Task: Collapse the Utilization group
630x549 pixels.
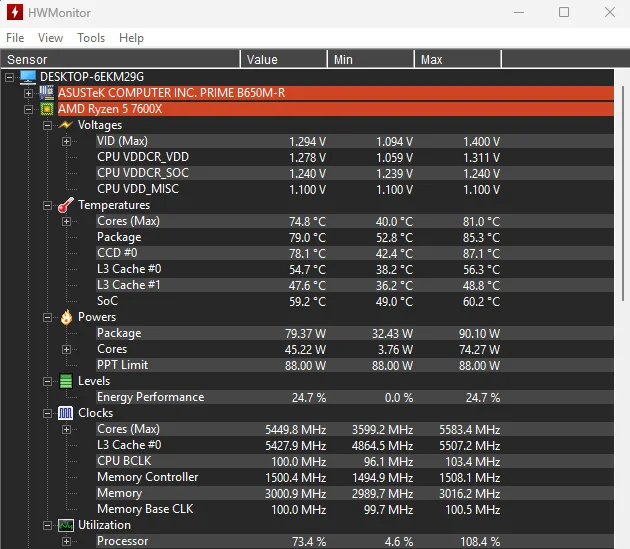Action: (x=47, y=525)
